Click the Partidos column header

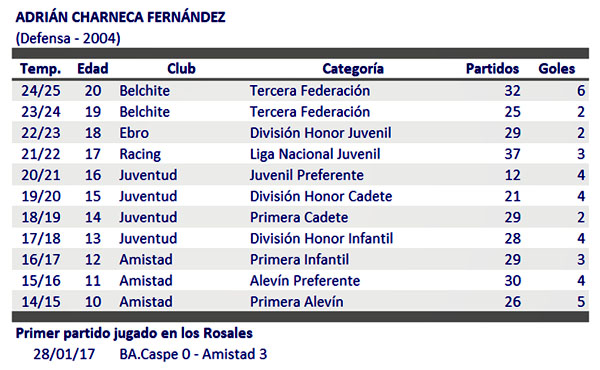click(x=492, y=69)
